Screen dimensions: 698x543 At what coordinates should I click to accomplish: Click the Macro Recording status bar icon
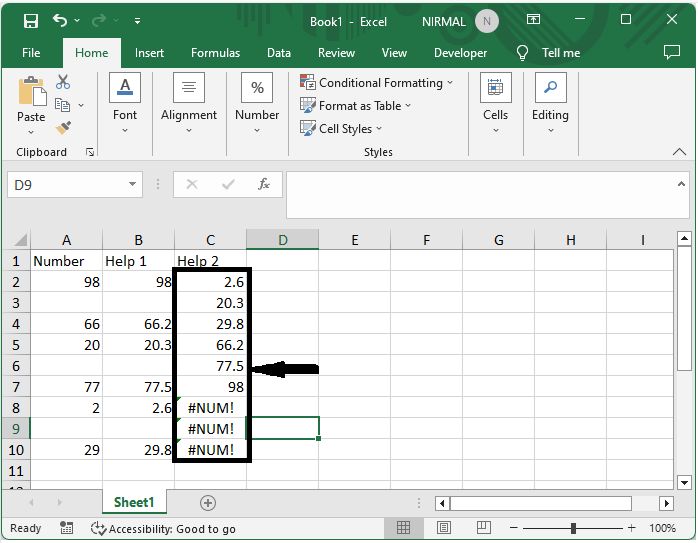tap(66, 528)
